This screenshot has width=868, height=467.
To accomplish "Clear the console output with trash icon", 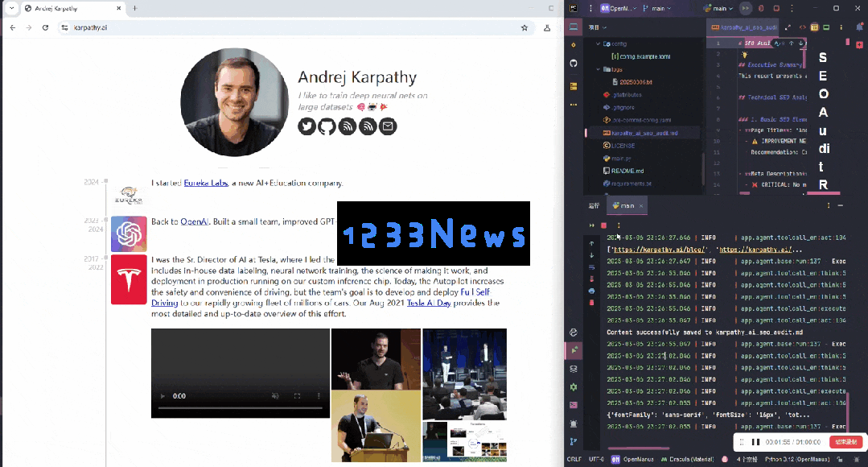I will [592, 303].
